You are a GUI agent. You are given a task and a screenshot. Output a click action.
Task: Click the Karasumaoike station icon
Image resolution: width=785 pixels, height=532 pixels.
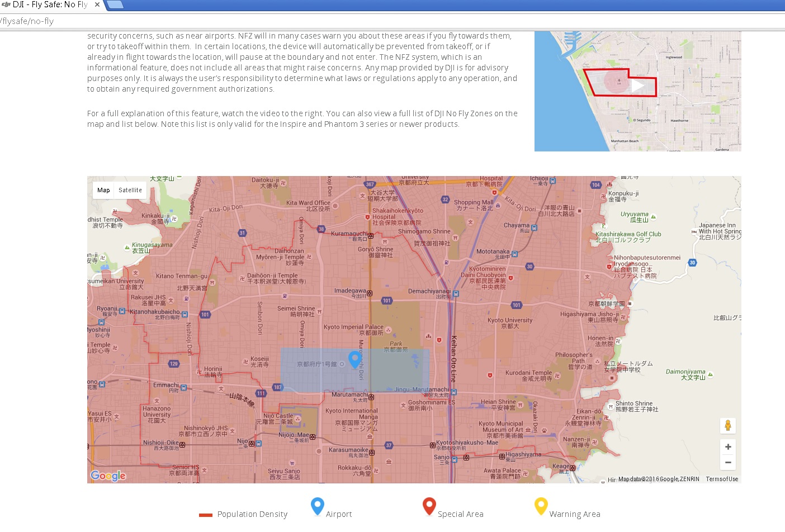(x=372, y=452)
